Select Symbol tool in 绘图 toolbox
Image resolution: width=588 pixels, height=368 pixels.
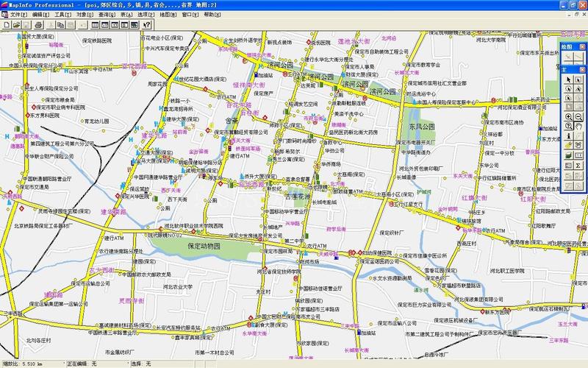tap(568, 57)
